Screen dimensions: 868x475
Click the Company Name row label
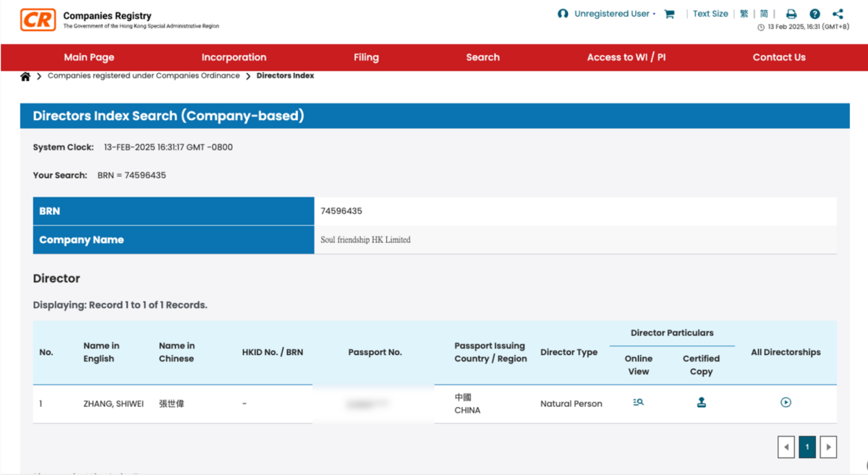[x=81, y=240]
